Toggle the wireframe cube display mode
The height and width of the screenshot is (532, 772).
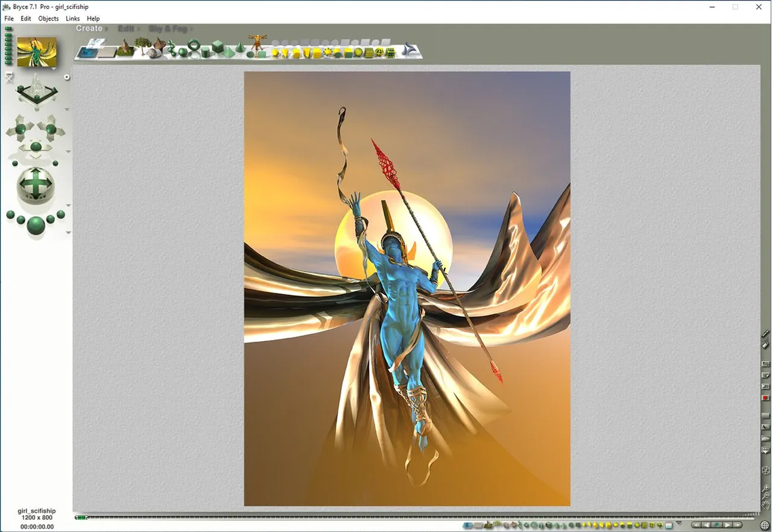765,470
